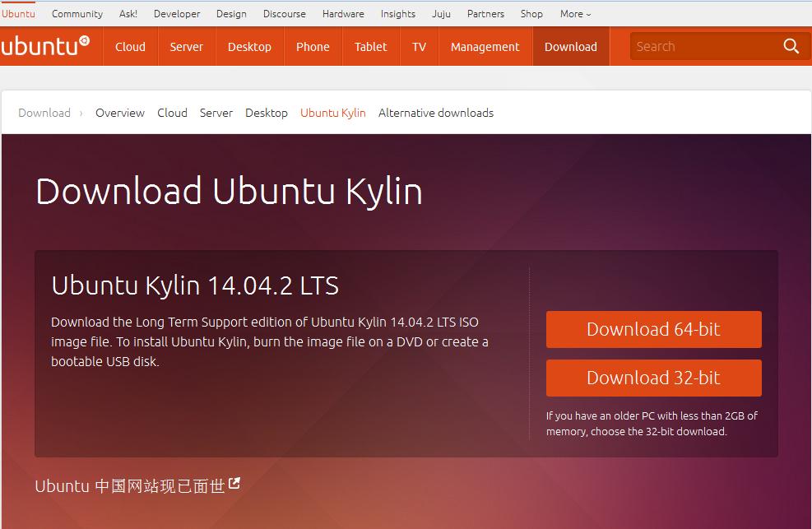This screenshot has height=529, width=812.
Task: Open the Management navigation item
Action: pyautogui.click(x=485, y=47)
